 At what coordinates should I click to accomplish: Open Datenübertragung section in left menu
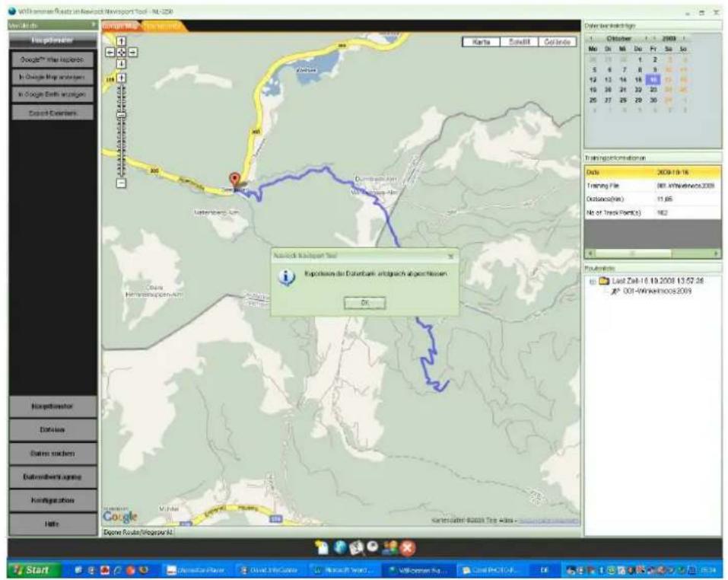[52, 477]
